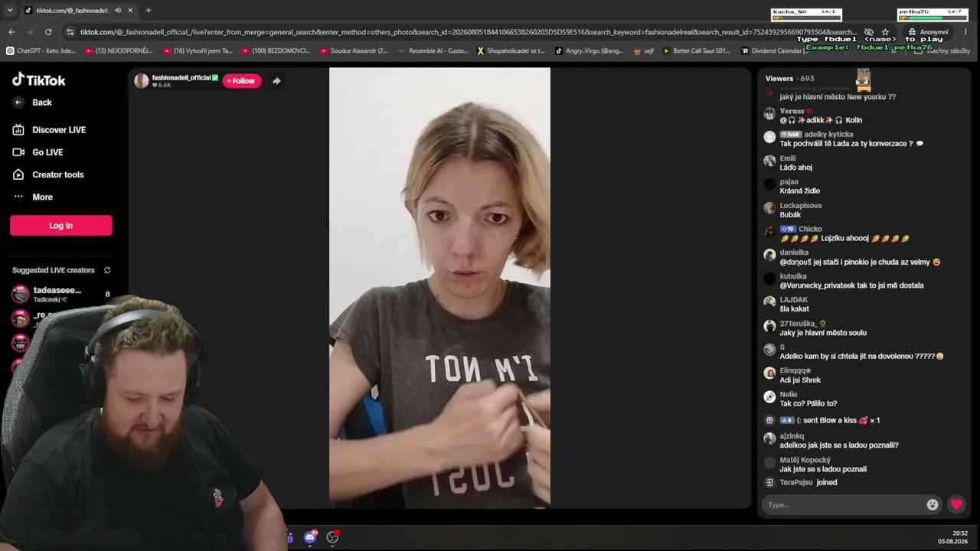The height and width of the screenshot is (551, 980).
Task: Close the TikTok tab
Action: click(130, 11)
